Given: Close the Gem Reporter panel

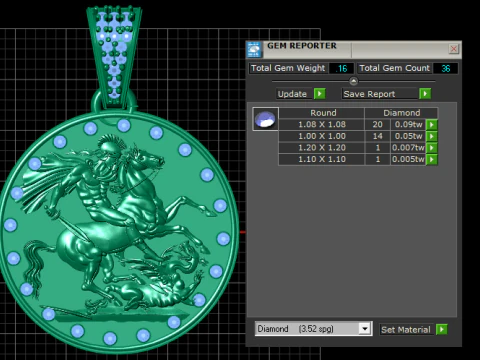Looking at the screenshot, I should [x=454, y=49].
